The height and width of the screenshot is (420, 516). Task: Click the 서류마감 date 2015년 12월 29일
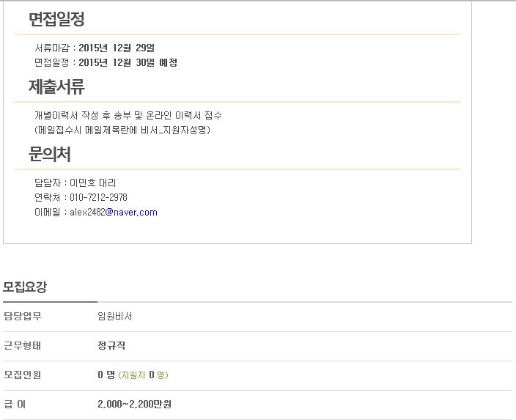coord(117,48)
